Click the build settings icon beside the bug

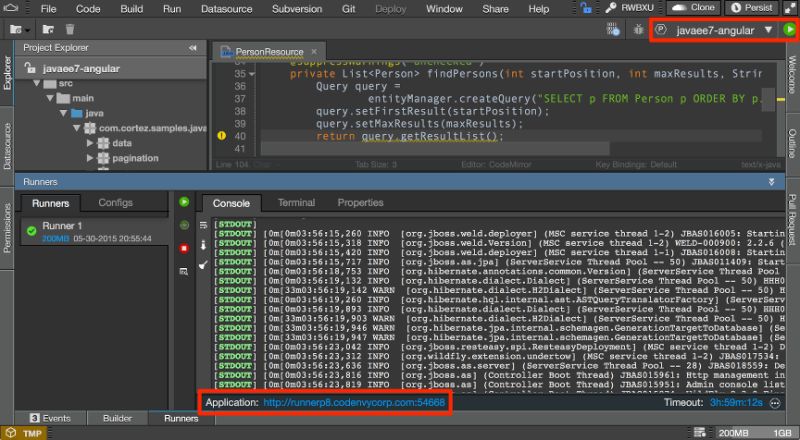(613, 30)
